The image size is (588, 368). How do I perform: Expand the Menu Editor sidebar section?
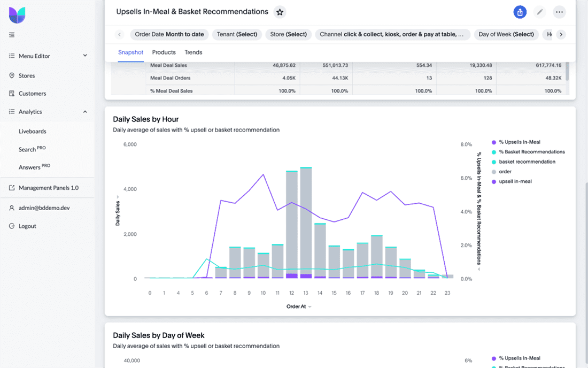click(x=85, y=56)
